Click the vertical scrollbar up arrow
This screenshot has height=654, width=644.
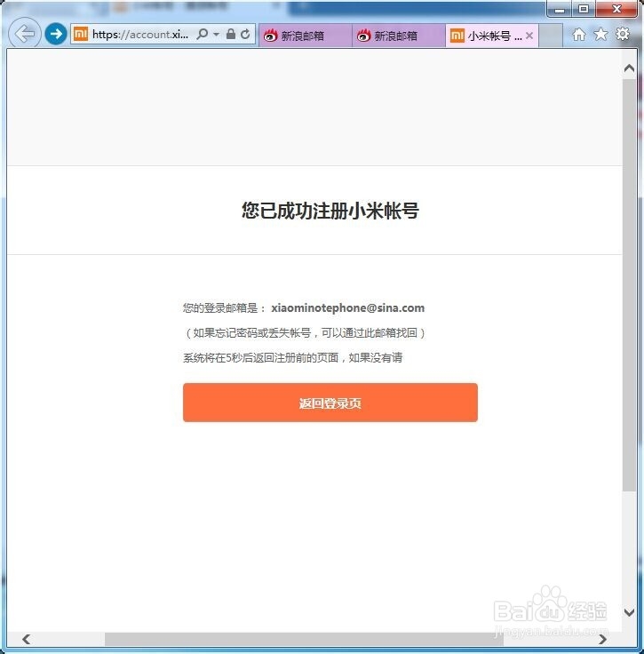629,68
